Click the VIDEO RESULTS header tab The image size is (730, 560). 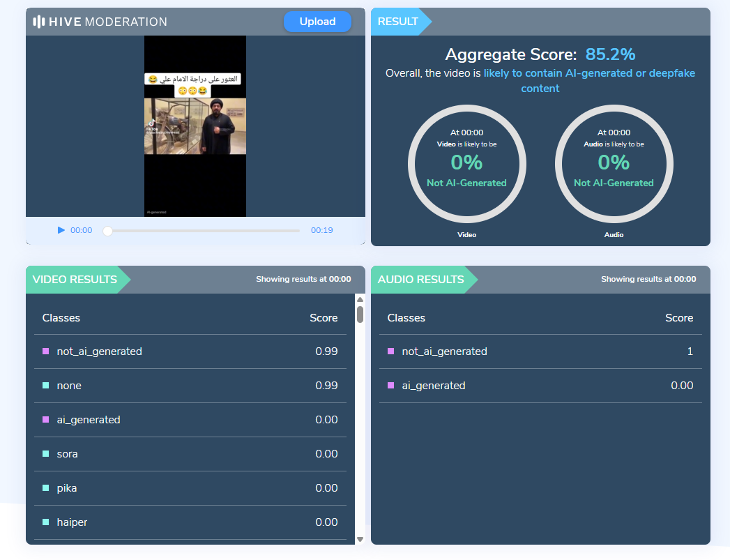tap(75, 280)
